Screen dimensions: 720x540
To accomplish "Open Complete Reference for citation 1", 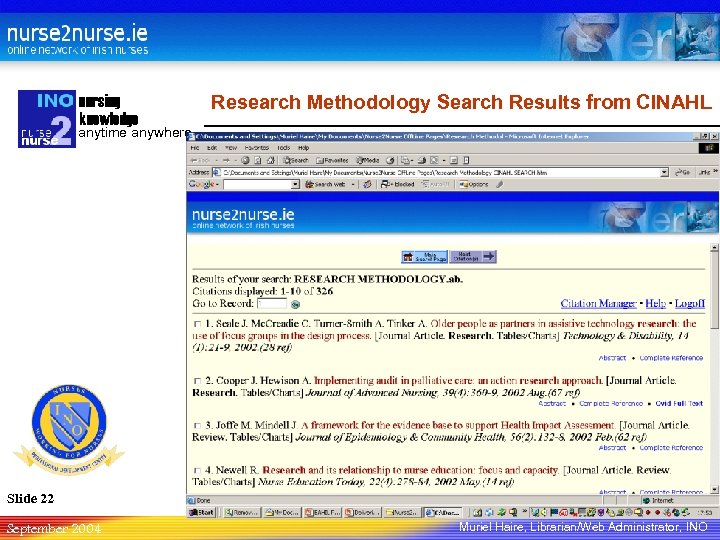I will [x=671, y=358].
